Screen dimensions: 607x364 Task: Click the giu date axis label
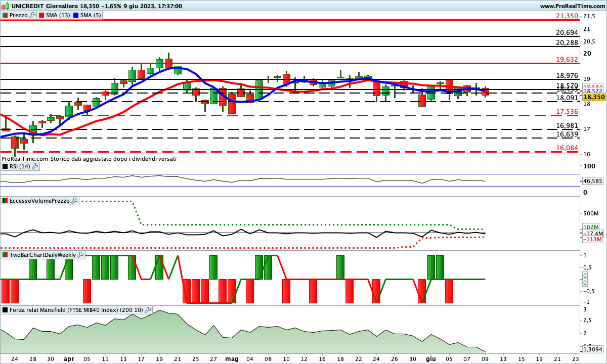pyautogui.click(x=430, y=358)
